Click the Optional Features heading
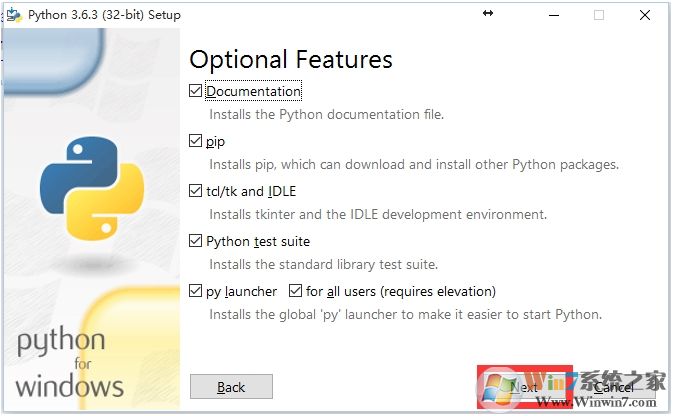The height and width of the screenshot is (416, 673). point(291,59)
